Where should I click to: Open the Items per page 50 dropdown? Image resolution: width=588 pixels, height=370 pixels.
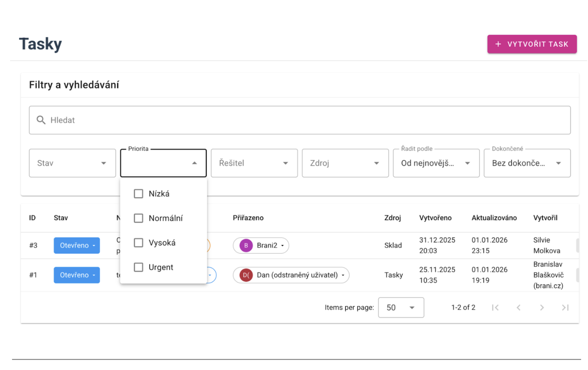tap(401, 307)
